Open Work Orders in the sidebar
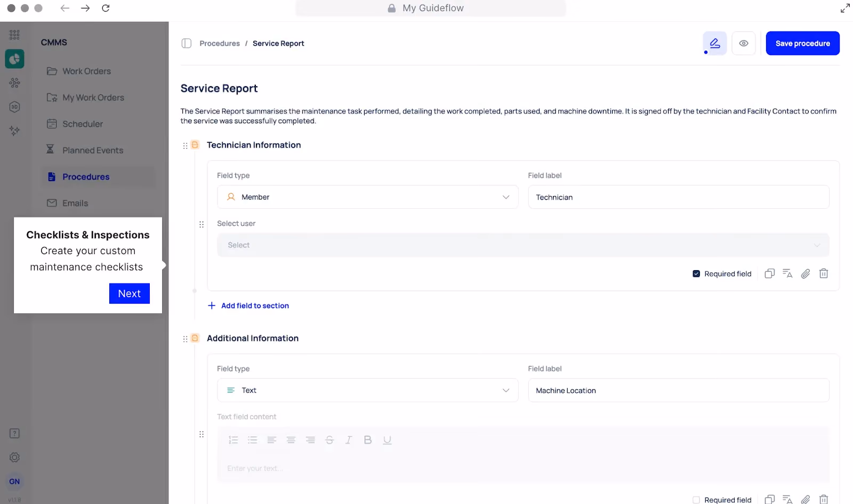The width and height of the screenshot is (853, 504). click(x=86, y=71)
